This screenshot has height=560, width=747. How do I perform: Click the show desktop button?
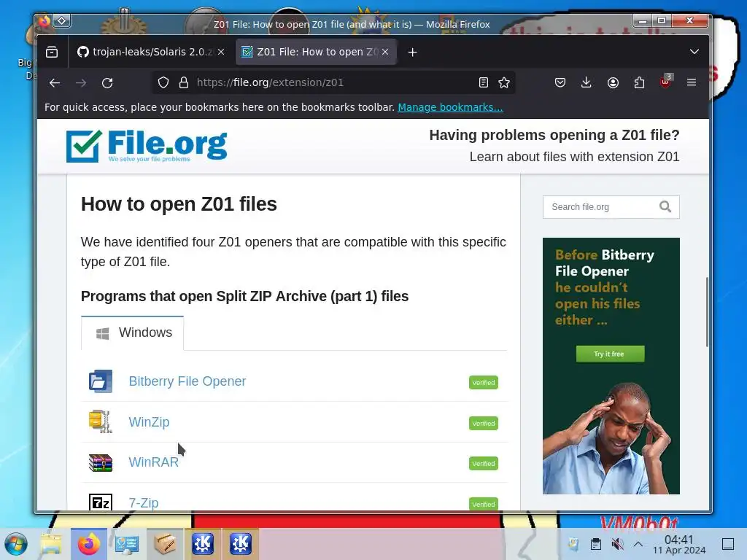(728, 544)
